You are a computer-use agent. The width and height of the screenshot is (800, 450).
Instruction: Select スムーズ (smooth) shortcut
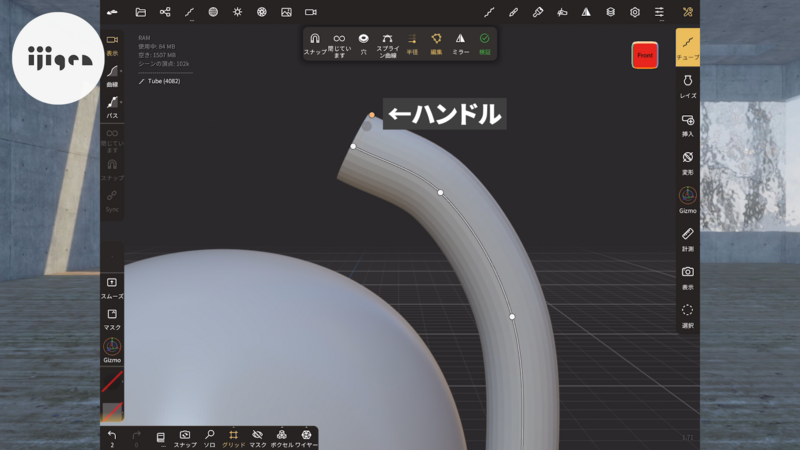(x=112, y=288)
